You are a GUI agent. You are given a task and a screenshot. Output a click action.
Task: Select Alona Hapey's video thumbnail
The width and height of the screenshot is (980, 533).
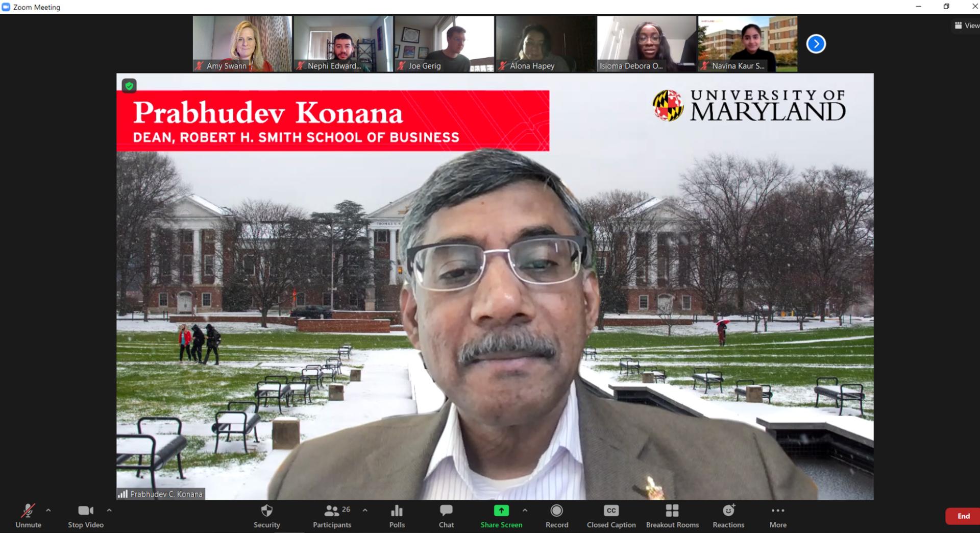546,43
